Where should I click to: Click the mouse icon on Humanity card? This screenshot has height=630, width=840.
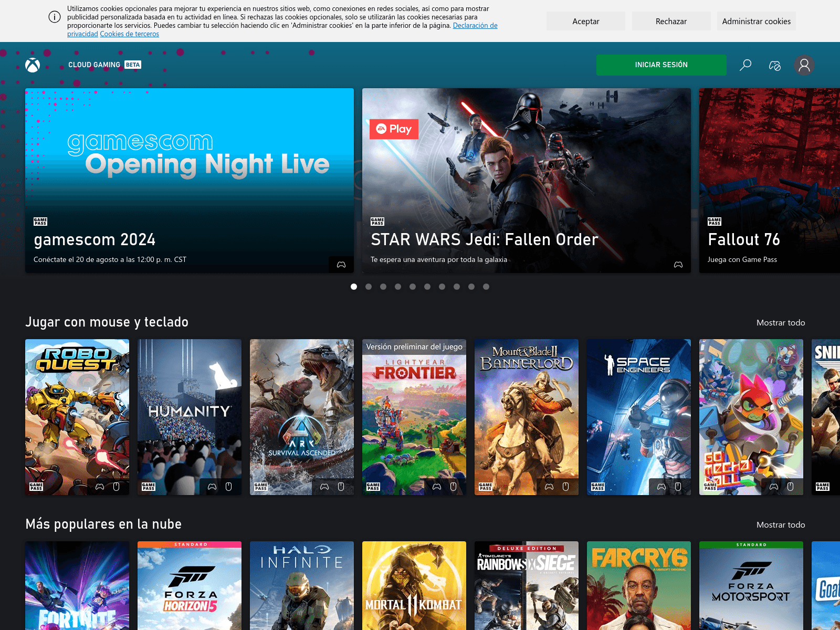[229, 487]
